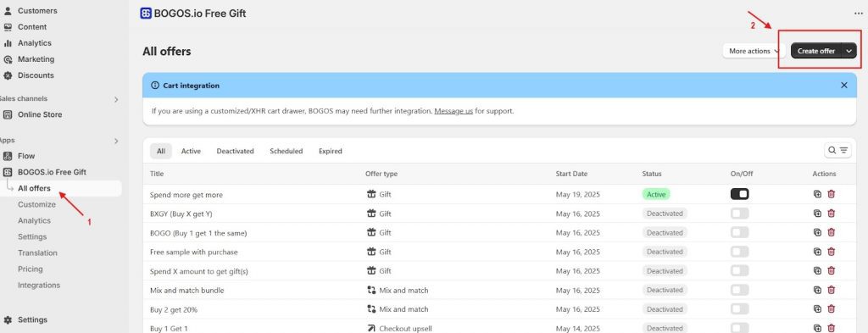868x333 pixels.
Task: Enable the BOGO (Buy 1 get 1) offer
Action: tap(739, 233)
